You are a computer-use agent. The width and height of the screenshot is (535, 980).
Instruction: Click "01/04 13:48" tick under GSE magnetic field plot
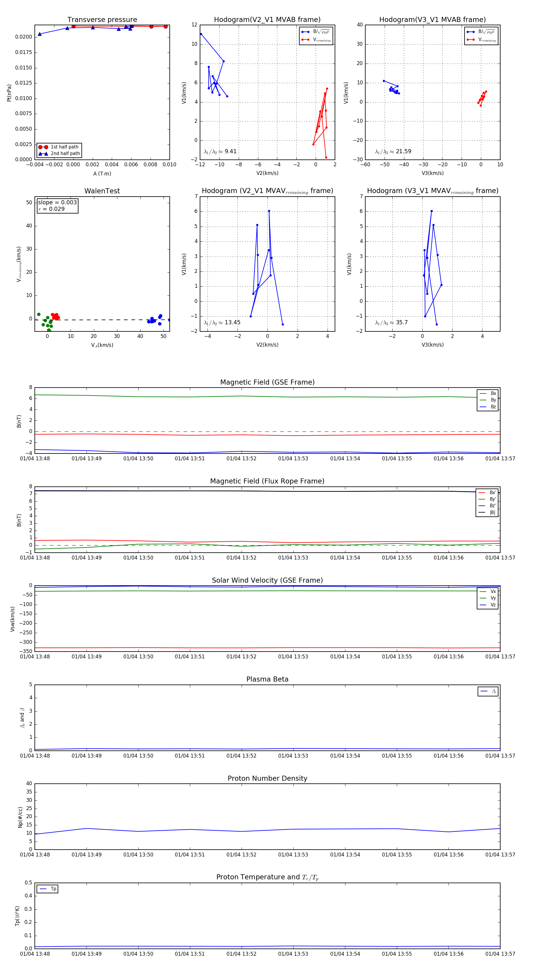35,459
